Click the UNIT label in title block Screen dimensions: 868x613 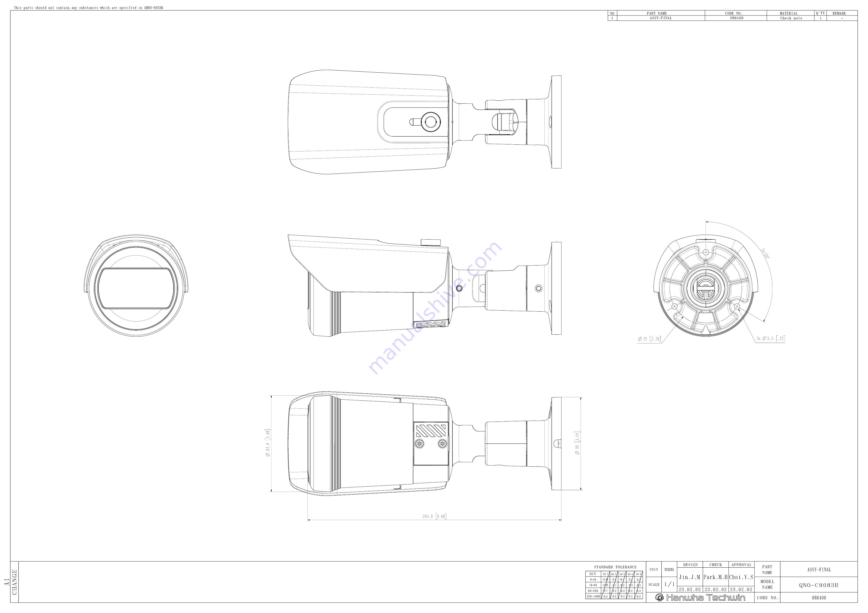[654, 569]
